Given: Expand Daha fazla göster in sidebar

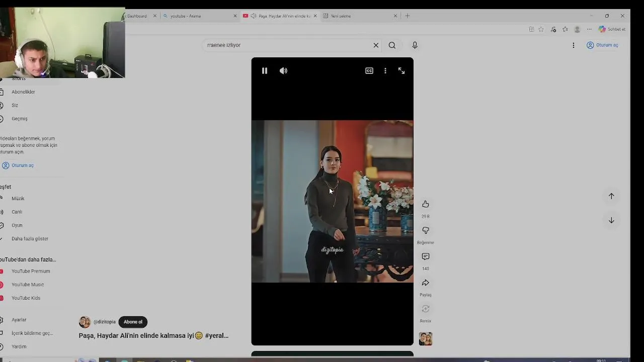Looking at the screenshot, I should [30, 239].
